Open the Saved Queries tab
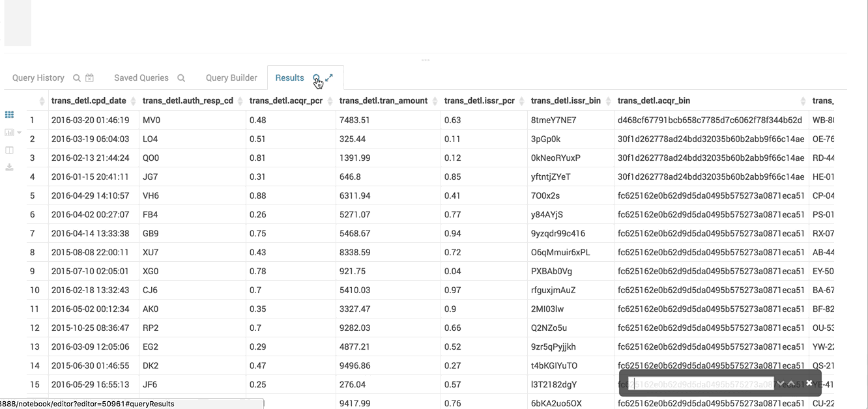The width and height of the screenshot is (868, 409). [141, 78]
